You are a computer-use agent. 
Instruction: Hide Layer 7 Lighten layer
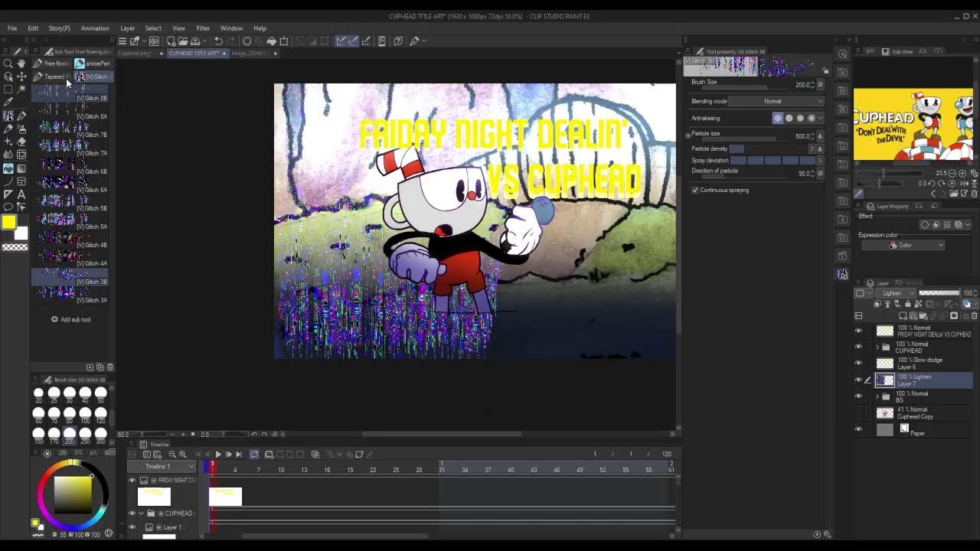tap(858, 380)
